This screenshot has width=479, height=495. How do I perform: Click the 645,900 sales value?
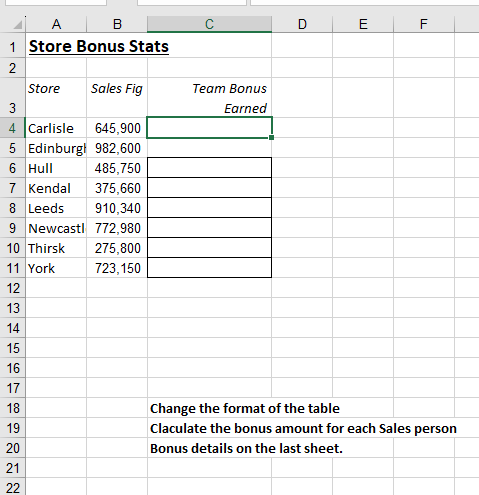[117, 128]
